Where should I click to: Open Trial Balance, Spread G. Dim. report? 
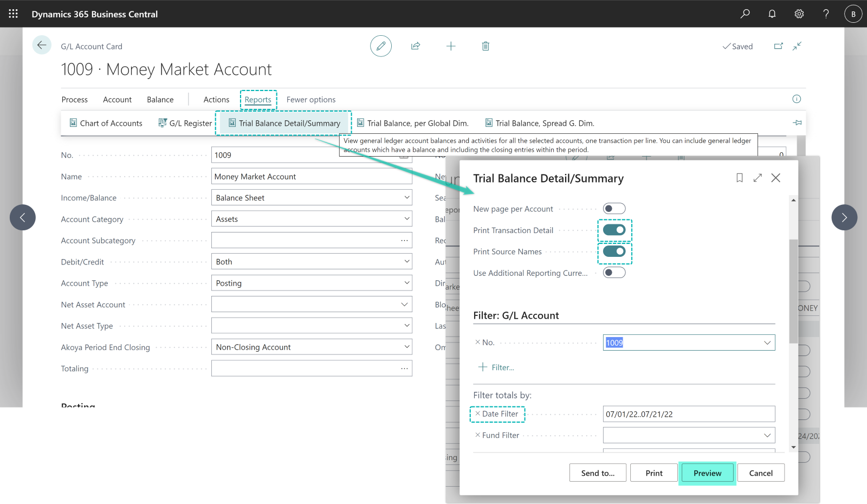(540, 123)
